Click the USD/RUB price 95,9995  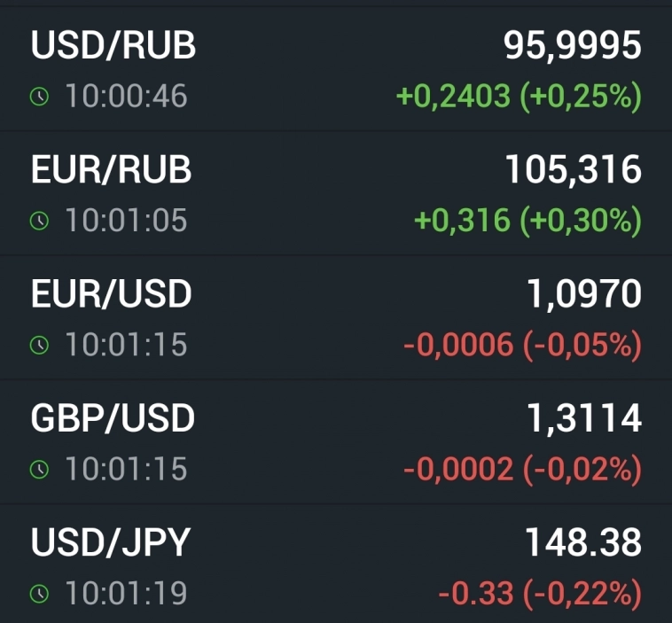point(573,45)
